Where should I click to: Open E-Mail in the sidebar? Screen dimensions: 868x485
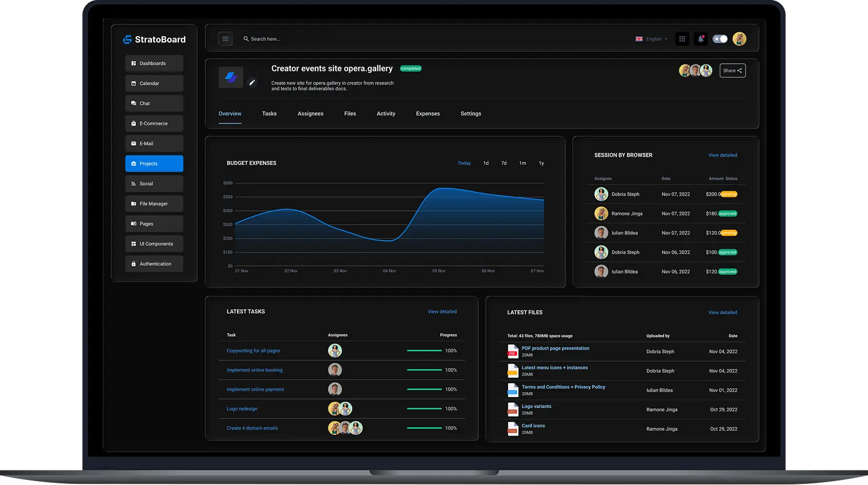(154, 144)
